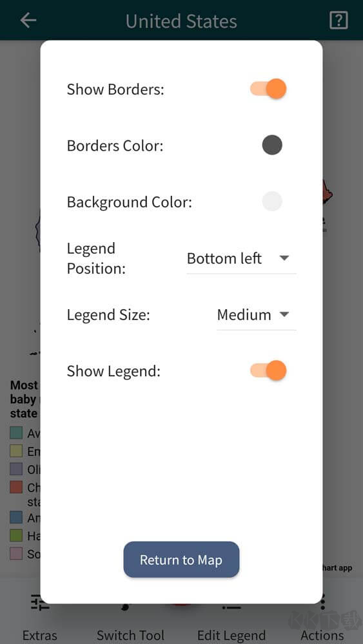Tap the Actions three-dot icon
This screenshot has height=644, width=363.
coord(323,603)
